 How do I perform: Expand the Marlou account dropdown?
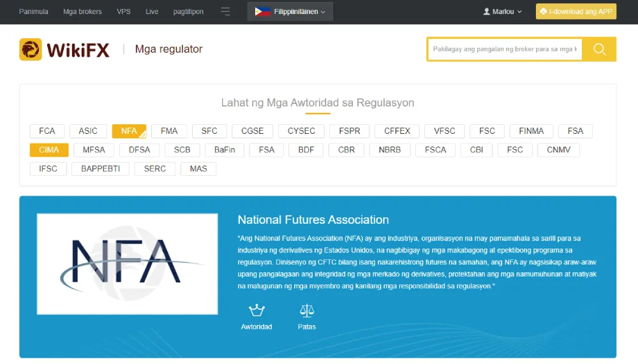[502, 11]
